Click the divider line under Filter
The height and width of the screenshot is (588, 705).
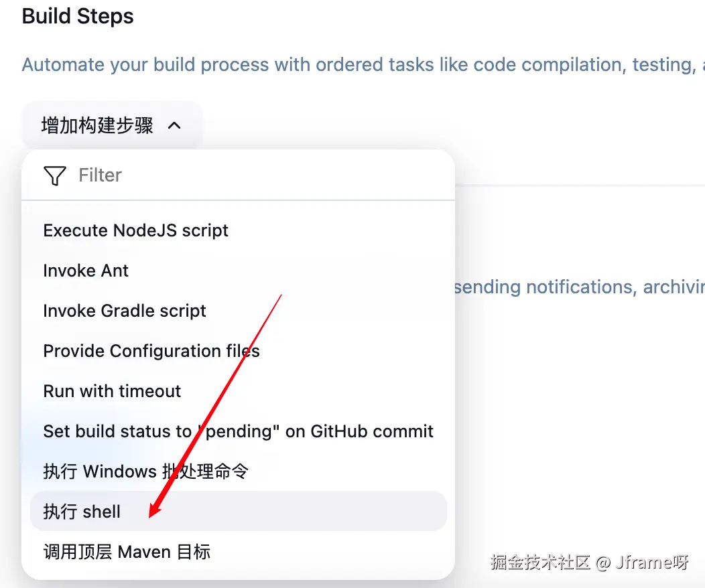point(238,200)
